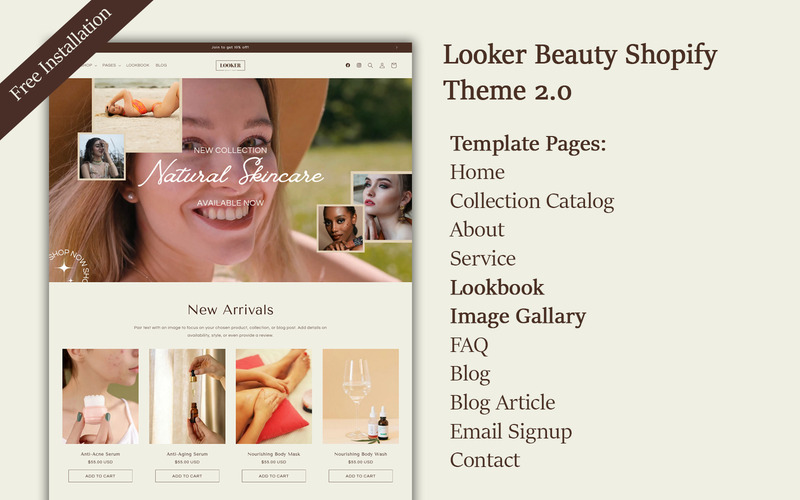Click the Anti-Aging Serum product title
800x500 pixels.
coord(187,454)
